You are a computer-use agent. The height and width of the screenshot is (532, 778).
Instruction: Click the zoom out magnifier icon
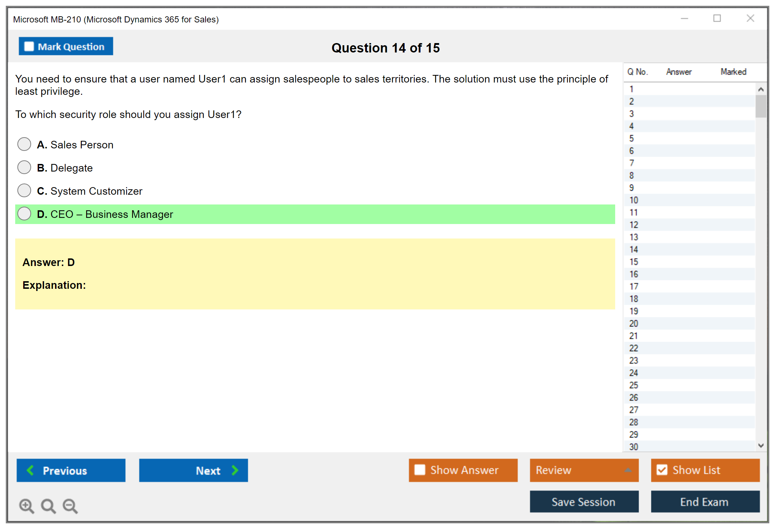click(x=70, y=506)
